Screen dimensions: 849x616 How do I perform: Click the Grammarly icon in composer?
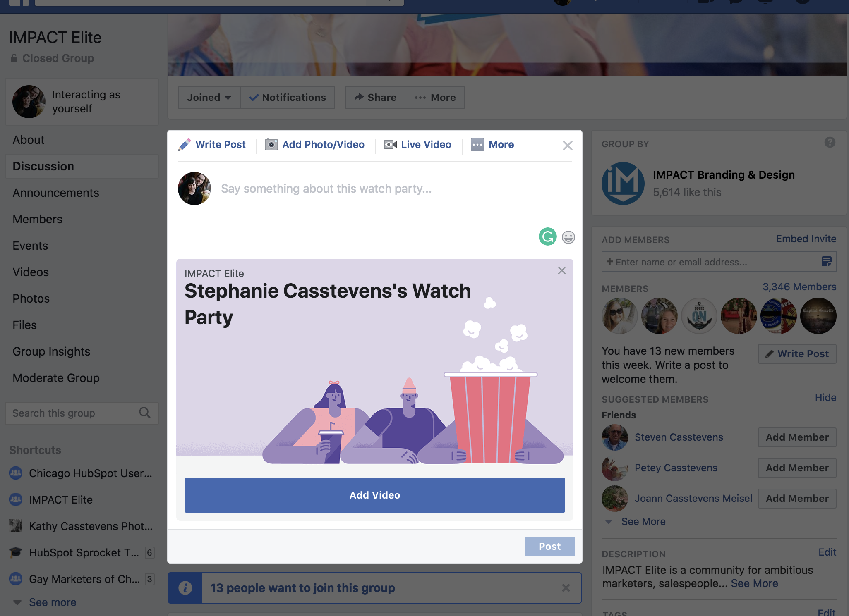click(x=547, y=237)
